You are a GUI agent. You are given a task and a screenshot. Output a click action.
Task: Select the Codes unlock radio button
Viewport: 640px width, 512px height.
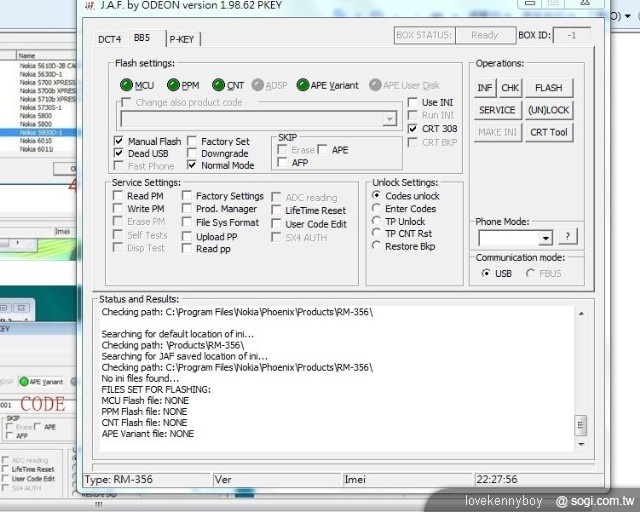click(x=376, y=195)
